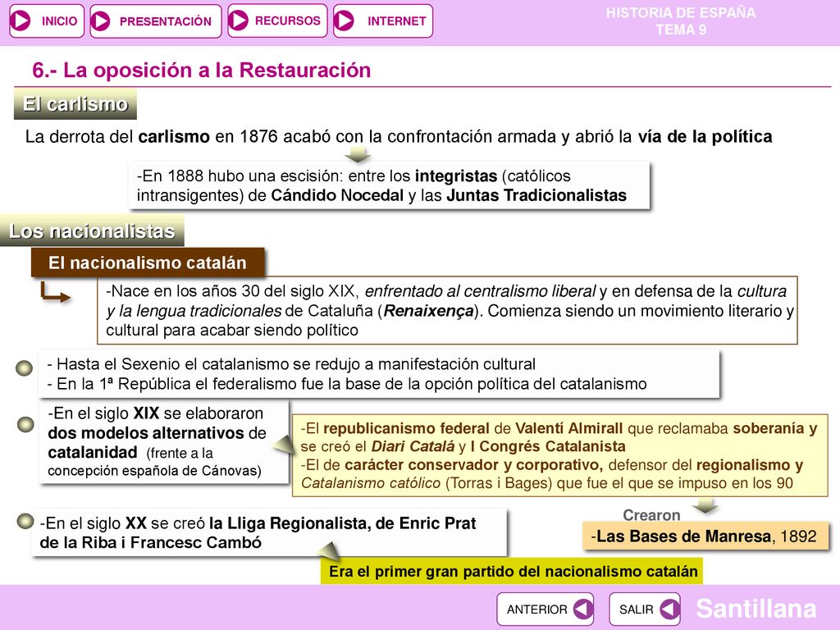The height and width of the screenshot is (630, 840).
Task: Click the text 'enfrentado al centralismo liberal'
Action: pos(480,291)
